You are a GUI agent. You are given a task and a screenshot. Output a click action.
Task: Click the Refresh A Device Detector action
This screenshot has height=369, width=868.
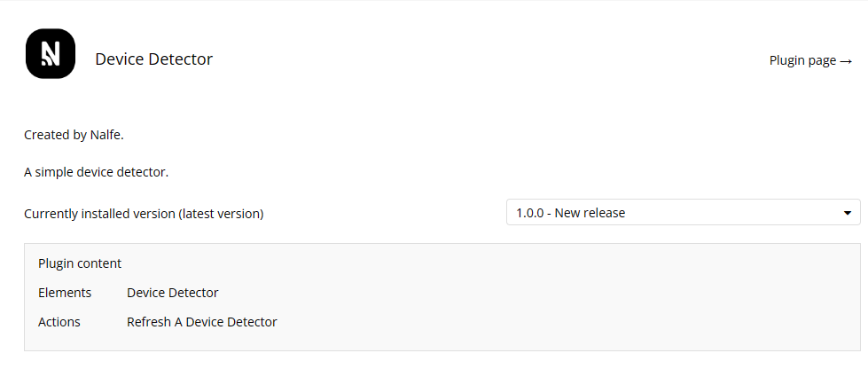(x=201, y=322)
